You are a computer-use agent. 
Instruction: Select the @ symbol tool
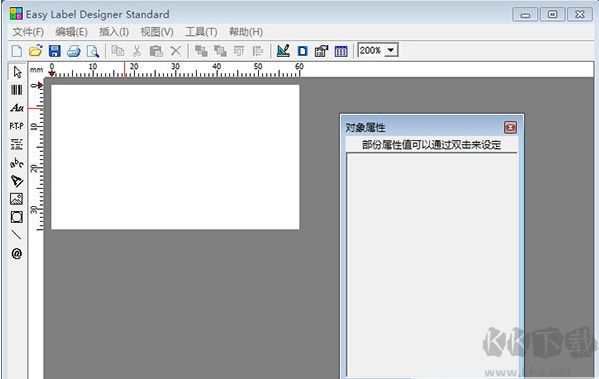point(16,253)
